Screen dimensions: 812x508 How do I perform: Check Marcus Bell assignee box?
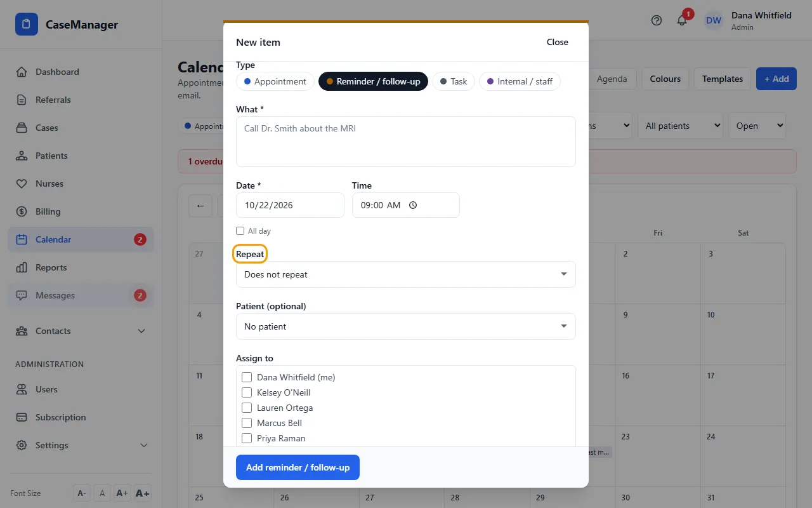pos(247,423)
